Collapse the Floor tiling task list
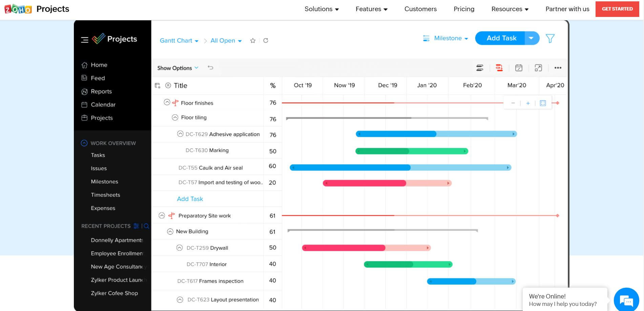This screenshot has width=644, height=311. [x=175, y=117]
